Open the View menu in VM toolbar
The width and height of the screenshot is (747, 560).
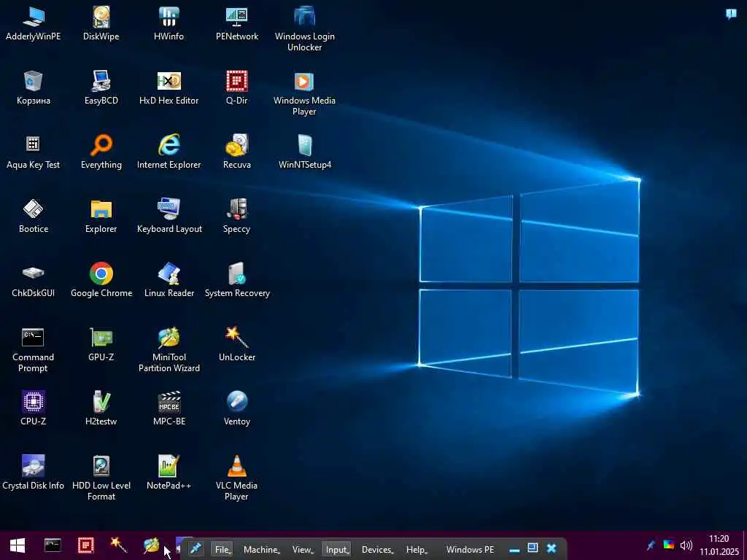[x=303, y=550]
